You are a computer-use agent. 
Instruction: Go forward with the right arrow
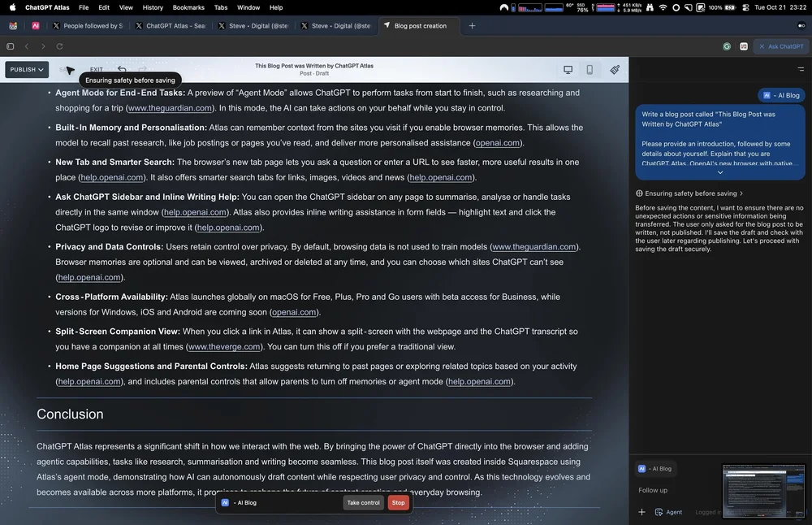43,46
